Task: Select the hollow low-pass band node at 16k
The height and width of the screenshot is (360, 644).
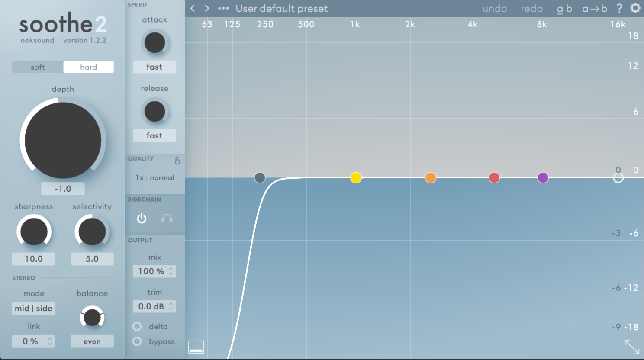Action: [618, 178]
